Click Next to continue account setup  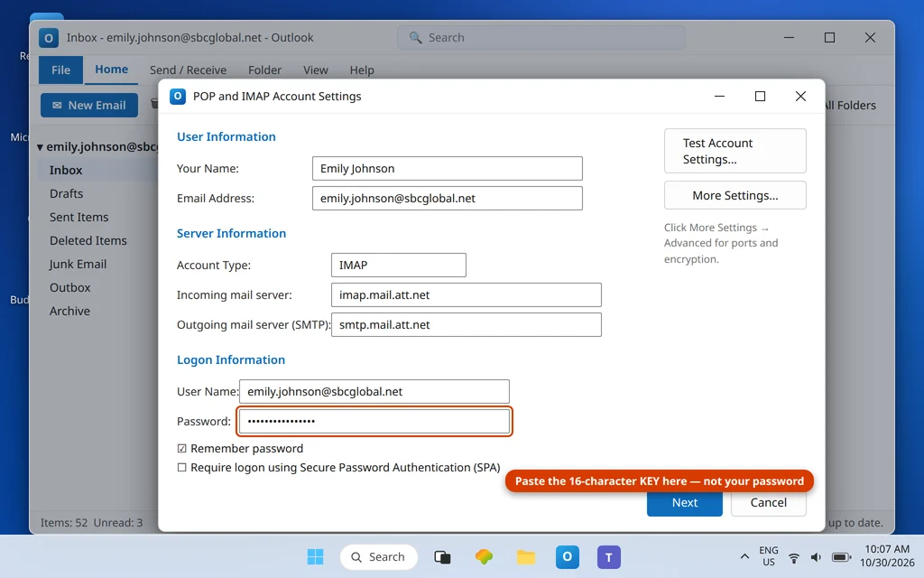684,502
